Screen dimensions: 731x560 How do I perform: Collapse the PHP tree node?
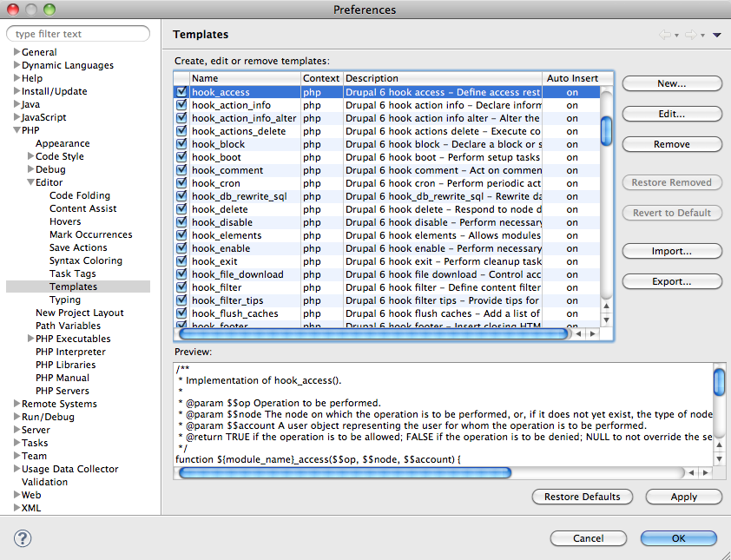16,130
